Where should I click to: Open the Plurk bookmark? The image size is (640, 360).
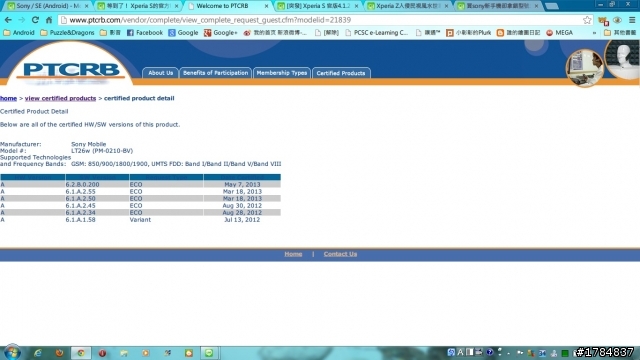469,33
